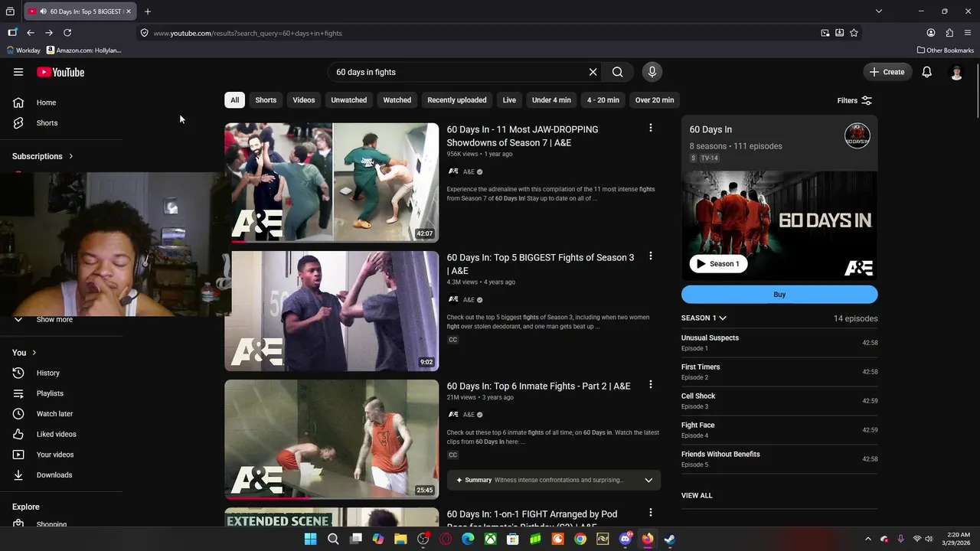Screen dimensions: 980x551
Task: Open the 11 Most JAW-DROPPING Showdowns thumbnail
Action: [x=332, y=182]
